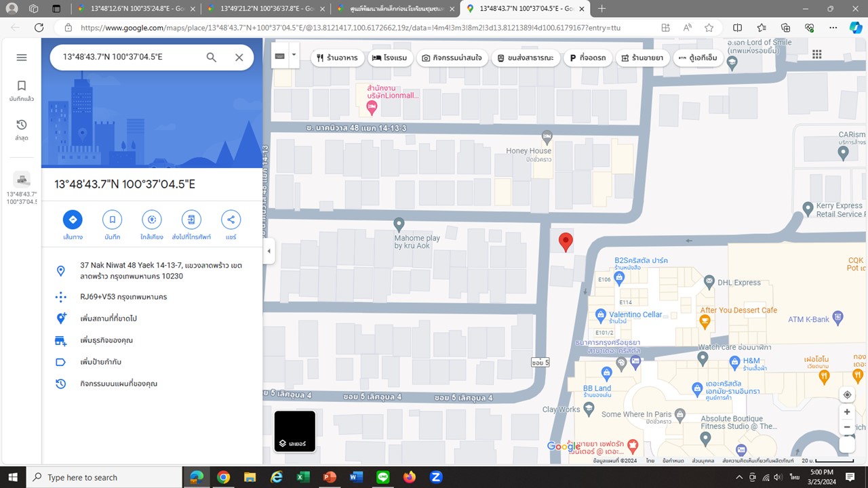868x488 pixels.
Task: Click the search magnifier in Maps search box
Action: pyautogui.click(x=212, y=58)
